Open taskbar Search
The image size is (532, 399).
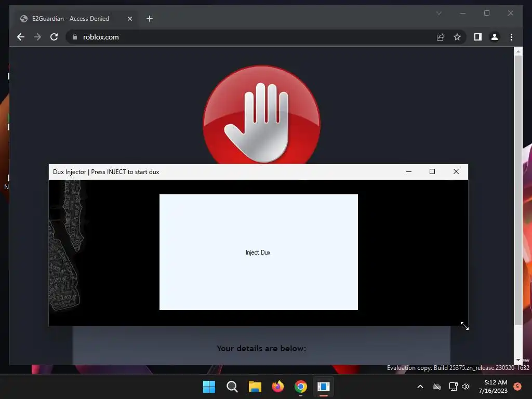click(x=232, y=387)
